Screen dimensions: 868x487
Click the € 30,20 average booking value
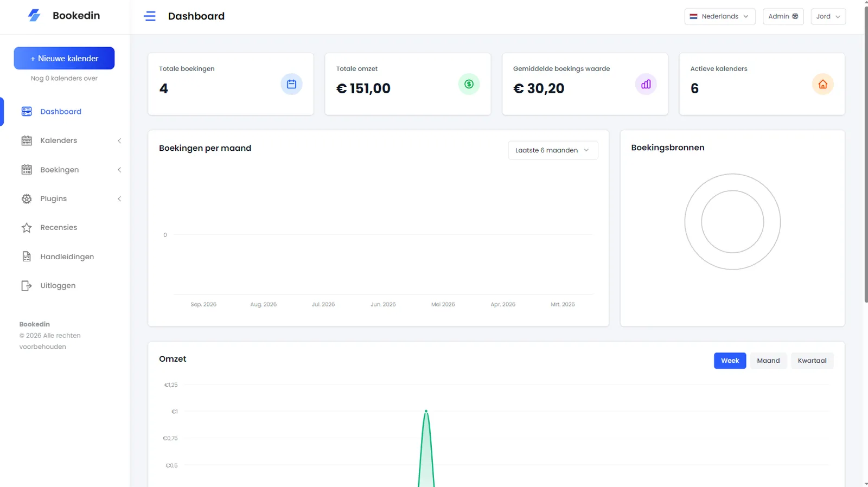(x=539, y=88)
